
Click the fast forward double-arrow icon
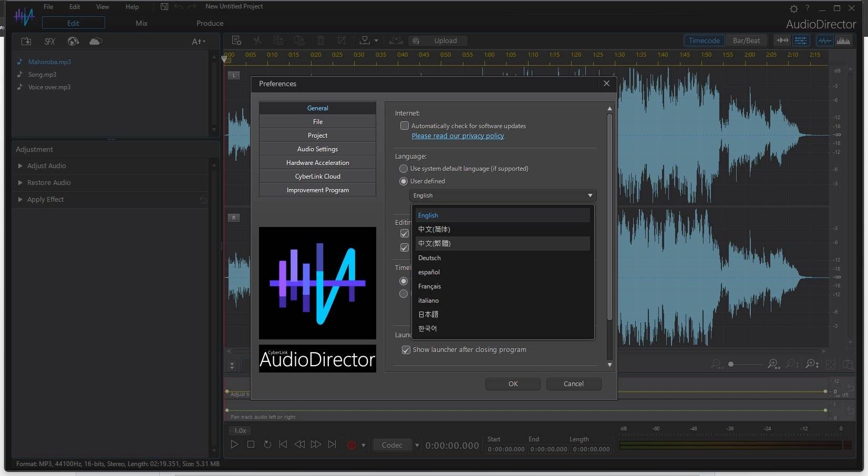[316, 444]
